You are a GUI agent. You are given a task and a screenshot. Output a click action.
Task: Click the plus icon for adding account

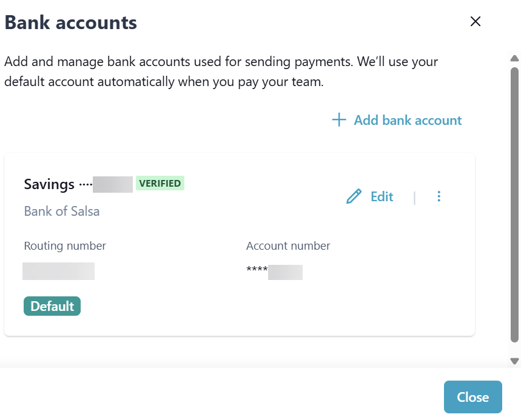(x=339, y=120)
